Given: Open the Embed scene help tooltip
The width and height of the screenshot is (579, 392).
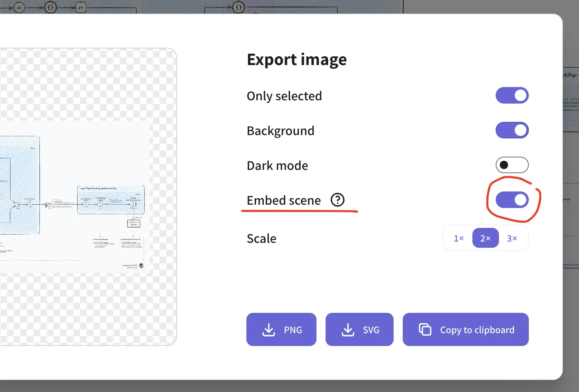Looking at the screenshot, I should [x=338, y=200].
